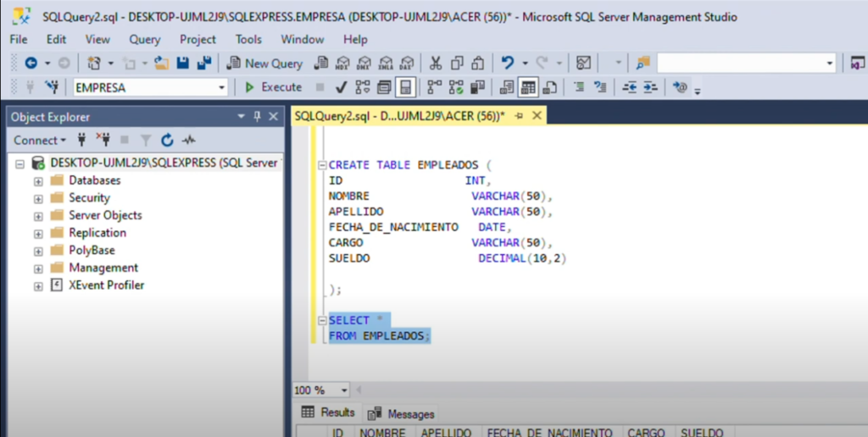Viewport: 868px width, 437px height.
Task: Click the Copy icon
Action: click(x=457, y=64)
